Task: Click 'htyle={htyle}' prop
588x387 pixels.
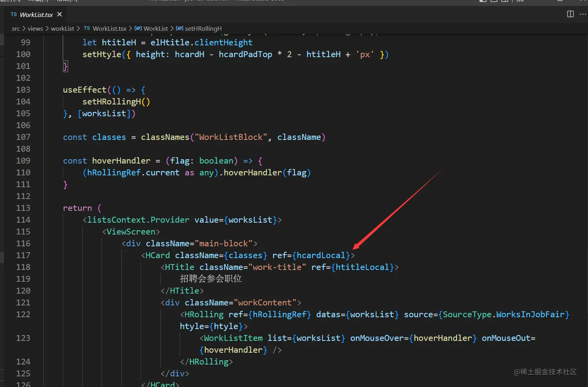Action: 211,326
